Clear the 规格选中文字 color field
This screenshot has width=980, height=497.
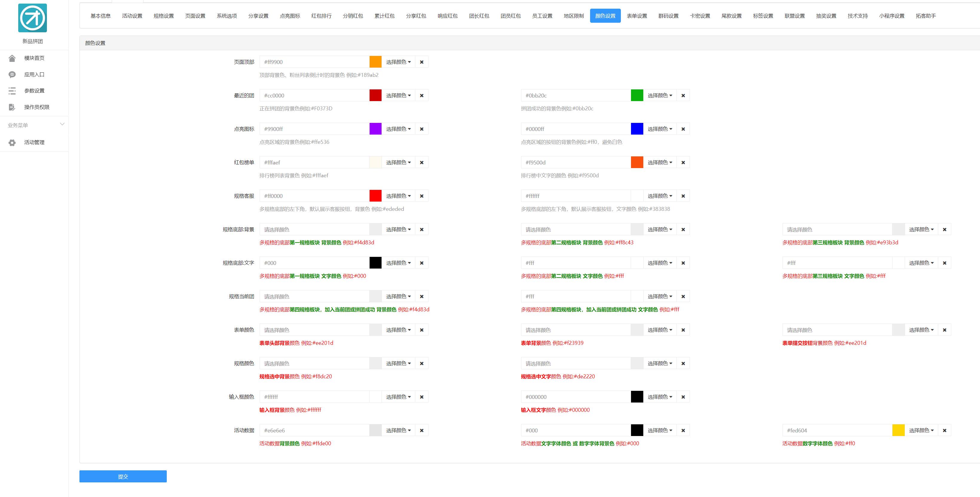[x=683, y=363]
